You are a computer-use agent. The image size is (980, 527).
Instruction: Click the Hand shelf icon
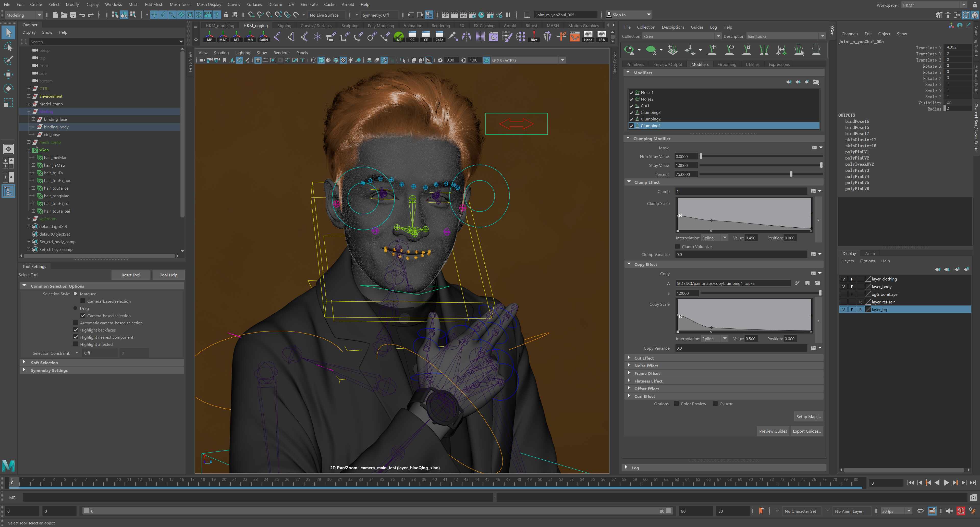tap(588, 36)
